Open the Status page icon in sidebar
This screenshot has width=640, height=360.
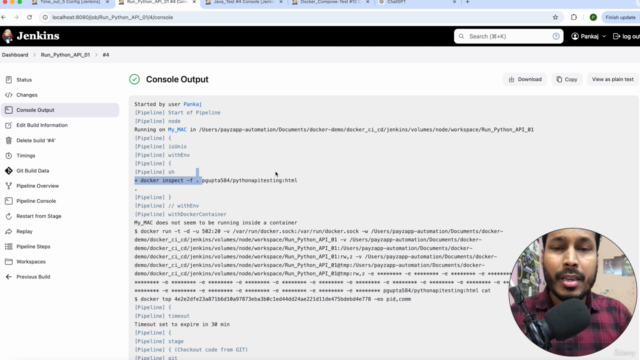9,80
